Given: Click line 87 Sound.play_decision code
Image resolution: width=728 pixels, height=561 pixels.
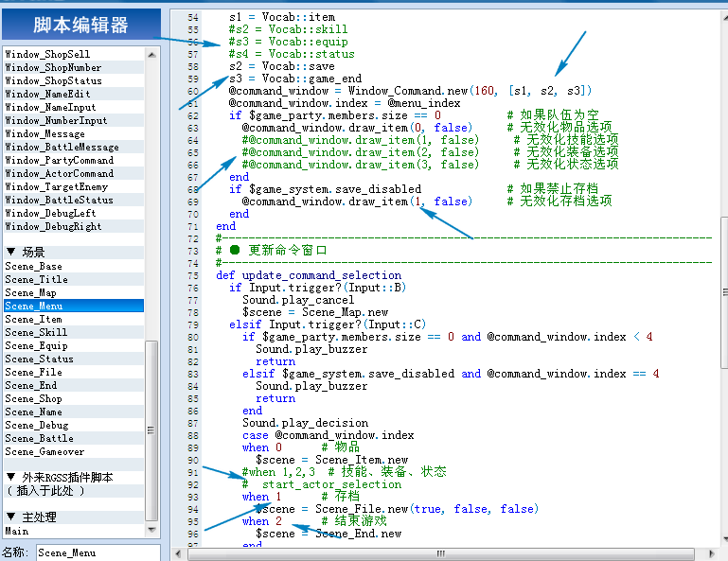Looking at the screenshot, I should click(305, 423).
